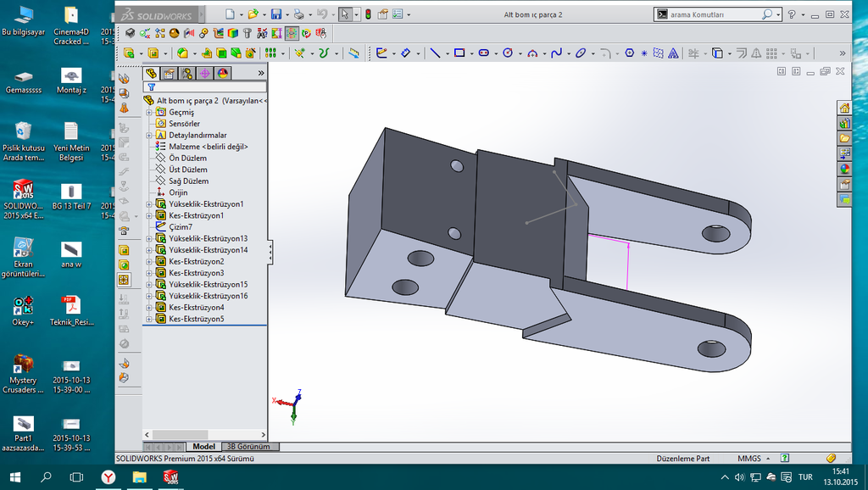
Task: Click the Rebuild traffic light icon
Action: coord(368,14)
